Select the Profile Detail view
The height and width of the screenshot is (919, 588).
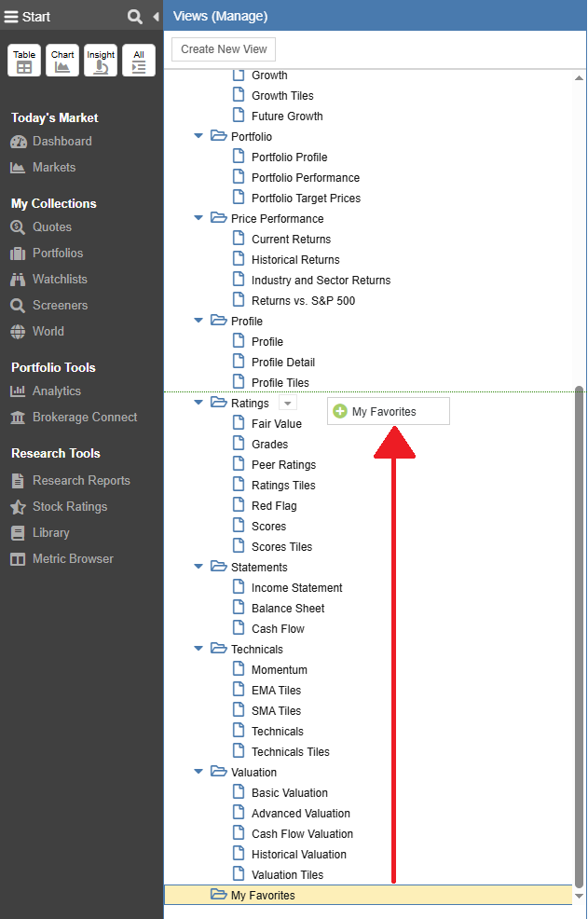pyautogui.click(x=283, y=363)
